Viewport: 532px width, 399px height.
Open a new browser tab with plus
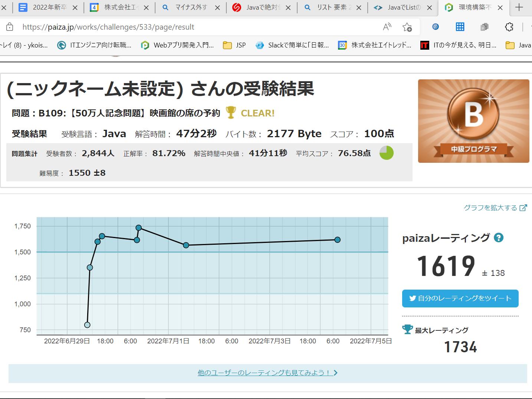pyautogui.click(x=519, y=7)
